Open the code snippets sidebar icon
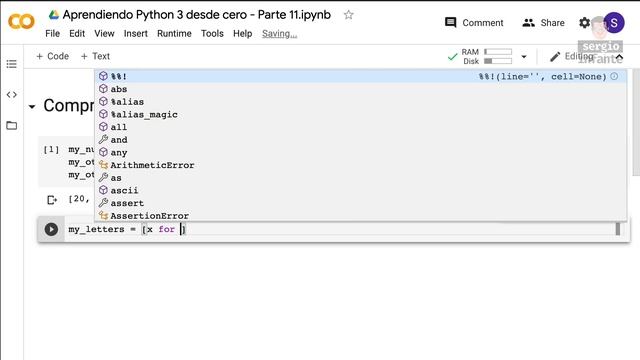This screenshot has height=360, width=640. [x=11, y=95]
